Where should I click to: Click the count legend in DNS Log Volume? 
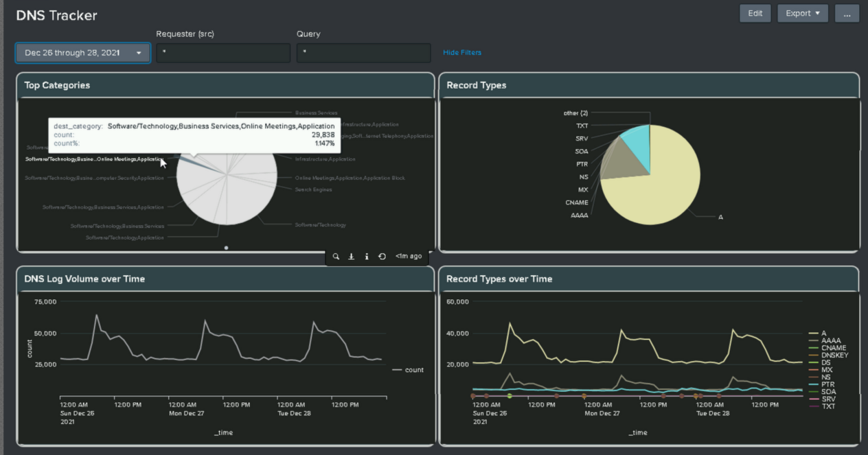408,370
